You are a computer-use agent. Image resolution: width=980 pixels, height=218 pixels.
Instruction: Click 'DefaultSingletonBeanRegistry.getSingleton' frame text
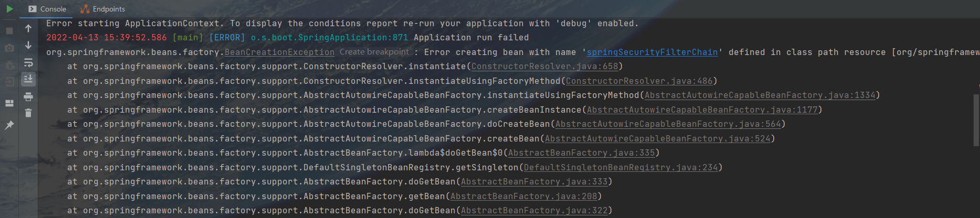coord(411,168)
